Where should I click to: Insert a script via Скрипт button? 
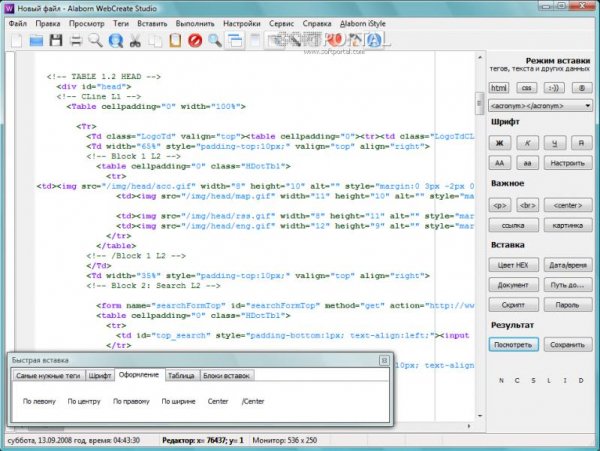(x=513, y=305)
